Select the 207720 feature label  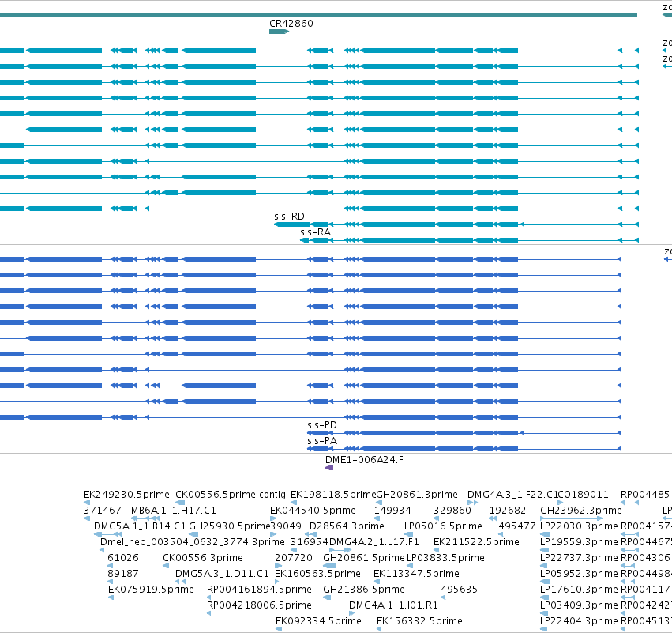coord(294,558)
